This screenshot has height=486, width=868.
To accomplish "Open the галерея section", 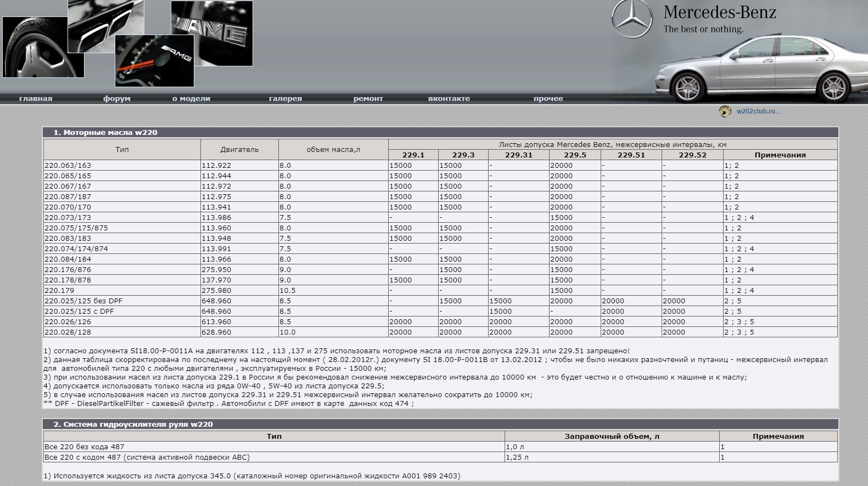I will coord(285,99).
